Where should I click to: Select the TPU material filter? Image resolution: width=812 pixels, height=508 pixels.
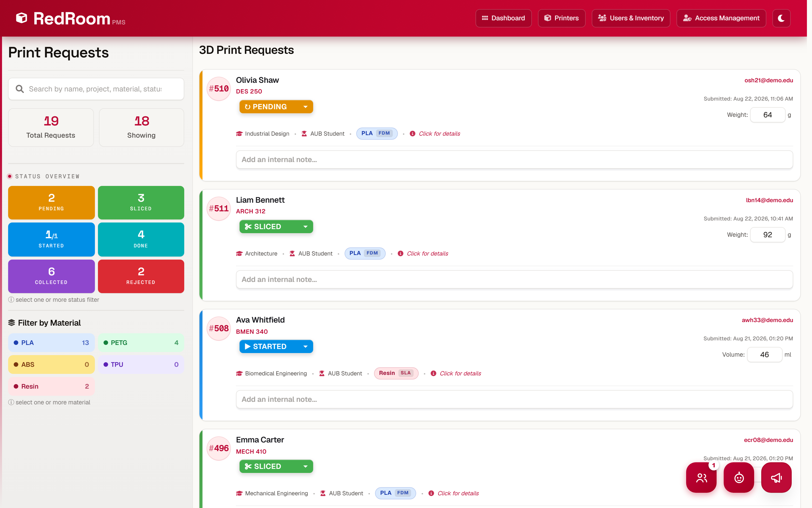[141, 364]
